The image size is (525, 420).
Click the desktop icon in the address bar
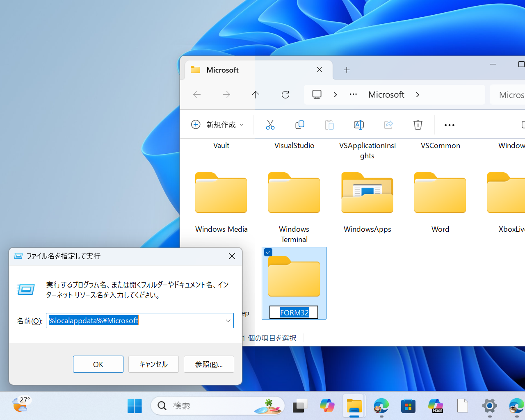(x=317, y=94)
